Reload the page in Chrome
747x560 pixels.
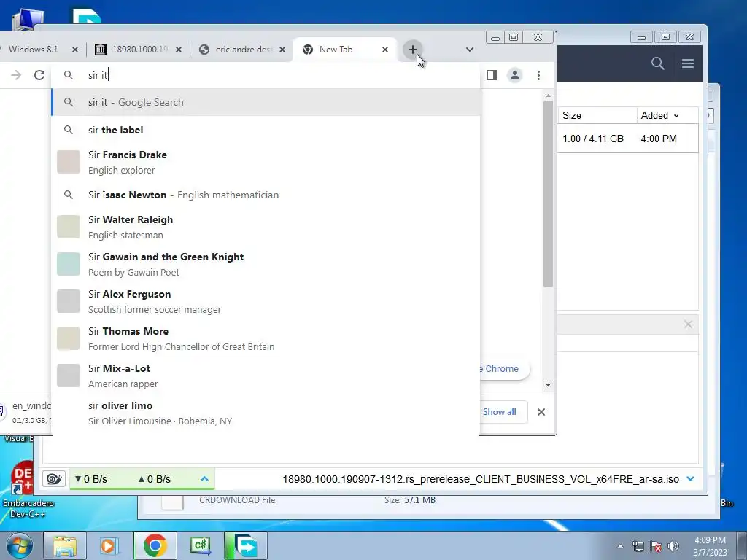click(x=39, y=75)
